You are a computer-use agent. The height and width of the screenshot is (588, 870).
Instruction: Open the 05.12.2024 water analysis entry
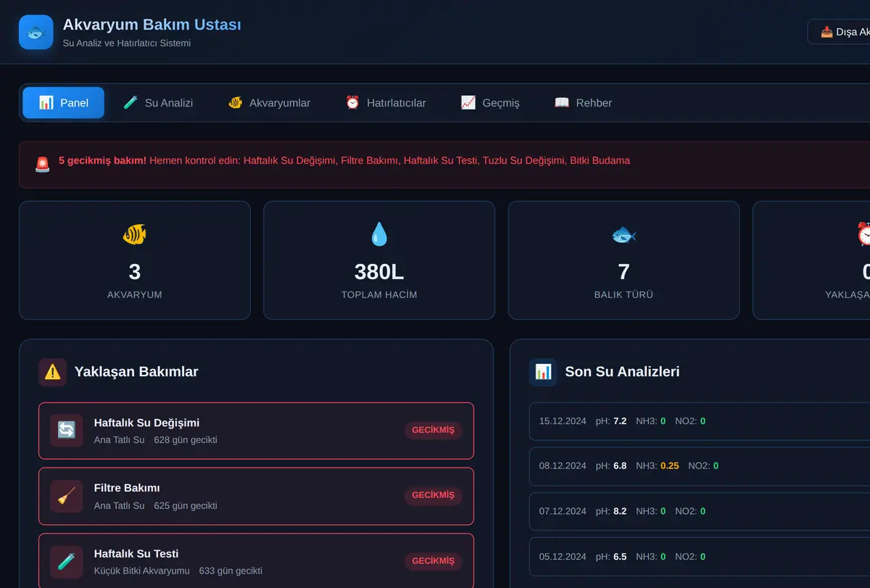(700, 557)
